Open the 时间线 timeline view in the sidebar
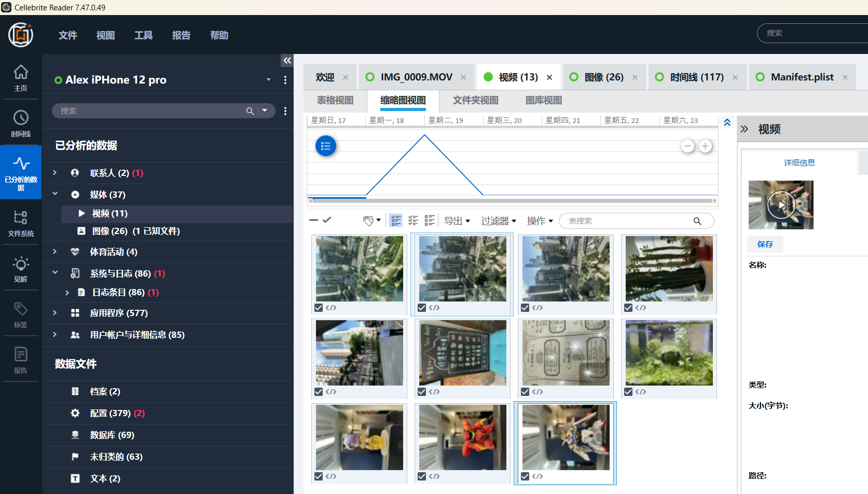The height and width of the screenshot is (494, 868). [21, 123]
